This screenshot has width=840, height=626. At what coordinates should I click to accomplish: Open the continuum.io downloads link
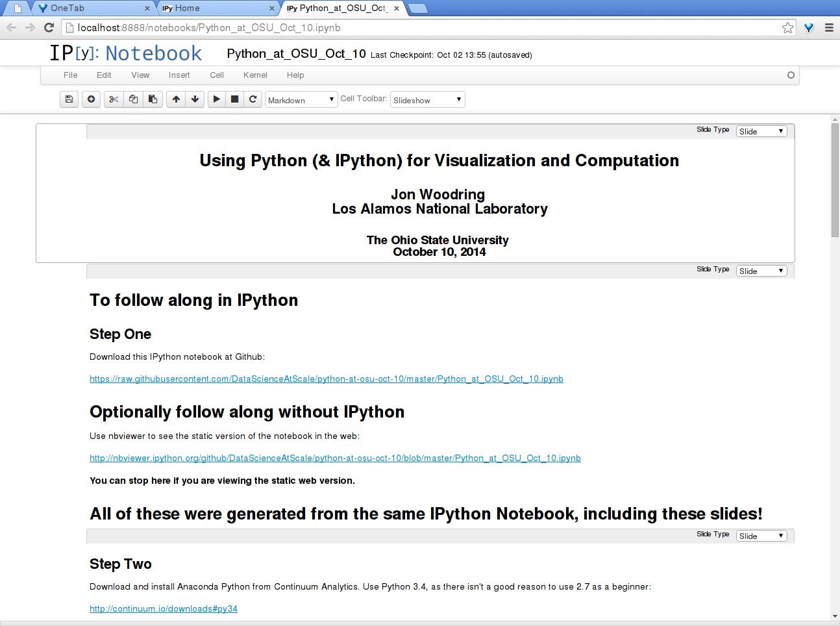(164, 608)
